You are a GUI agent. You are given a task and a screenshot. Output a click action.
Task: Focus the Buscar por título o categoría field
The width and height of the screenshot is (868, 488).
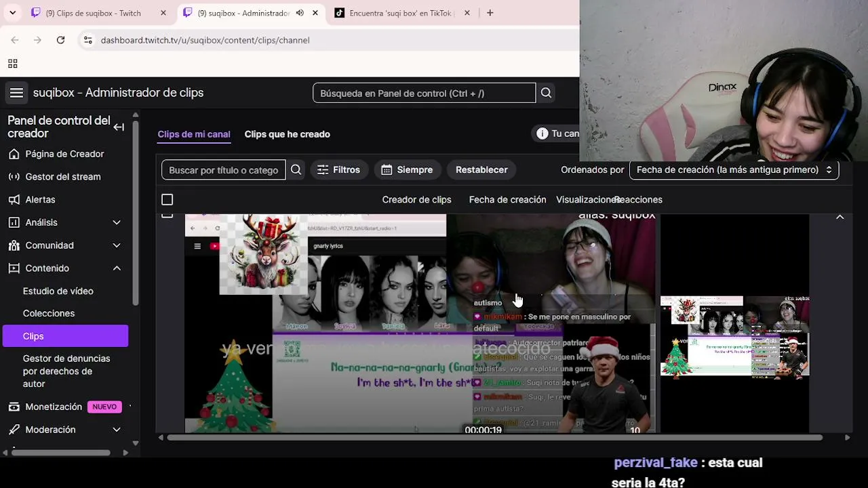point(224,170)
